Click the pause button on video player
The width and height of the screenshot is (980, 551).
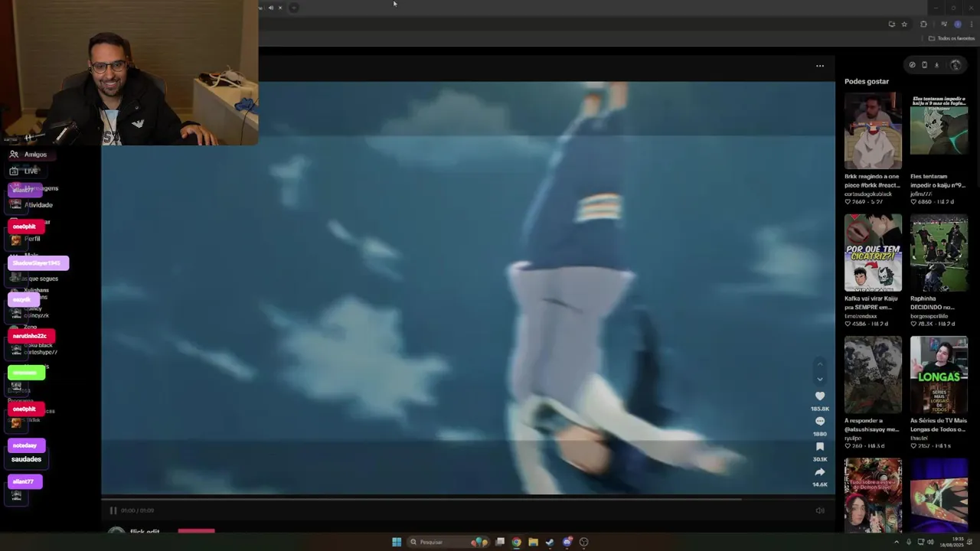113,510
